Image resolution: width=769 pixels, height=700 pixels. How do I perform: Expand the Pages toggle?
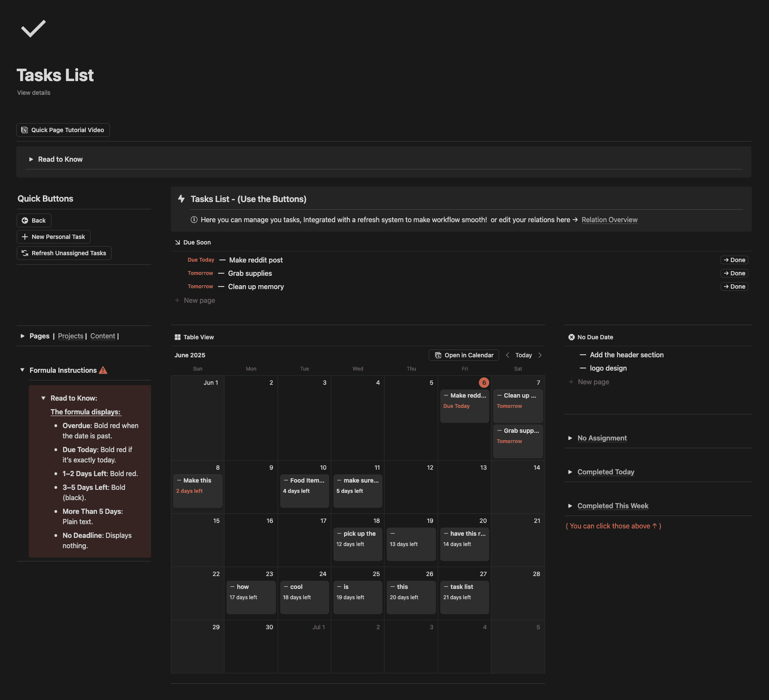pos(22,336)
